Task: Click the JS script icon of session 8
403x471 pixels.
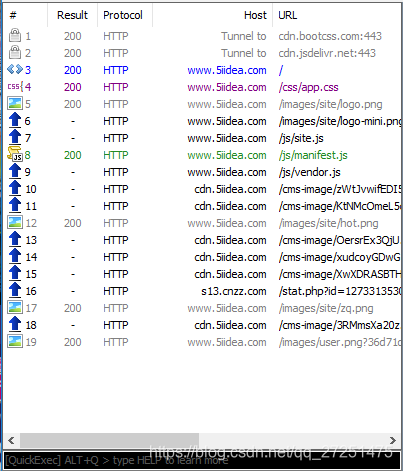Action: pyautogui.click(x=15, y=154)
